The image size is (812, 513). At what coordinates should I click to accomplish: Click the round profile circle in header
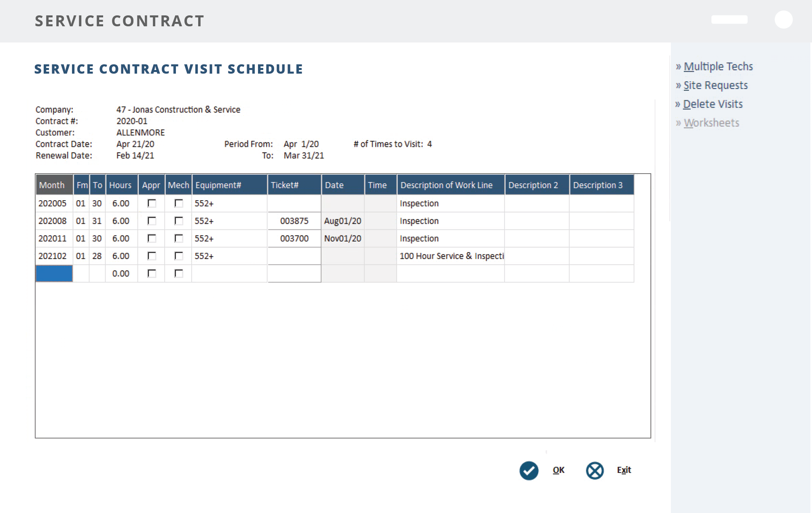783,20
